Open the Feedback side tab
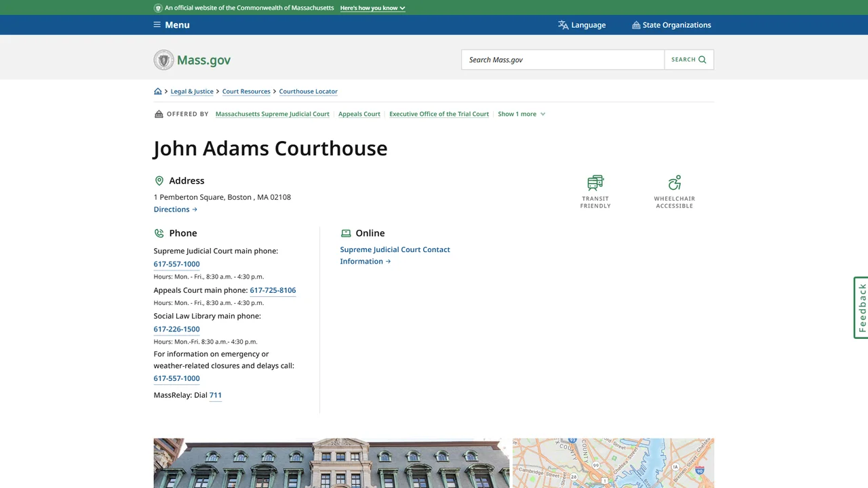This screenshot has height=488, width=868. (861, 308)
